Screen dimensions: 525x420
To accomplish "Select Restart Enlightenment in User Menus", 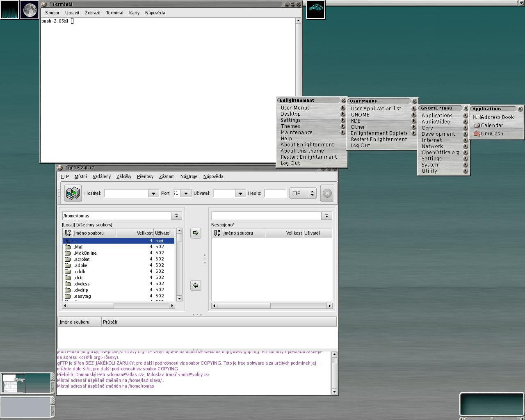I will (379, 139).
